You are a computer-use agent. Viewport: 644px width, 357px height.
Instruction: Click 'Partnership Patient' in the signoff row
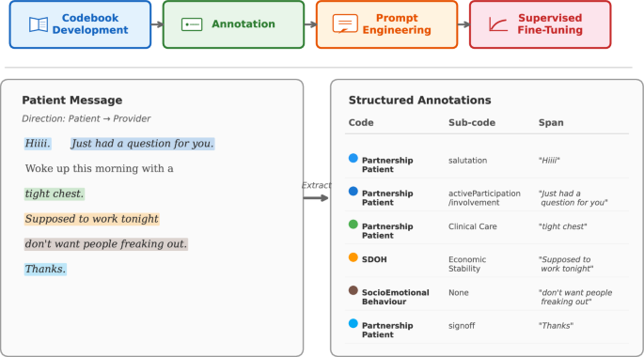387,330
